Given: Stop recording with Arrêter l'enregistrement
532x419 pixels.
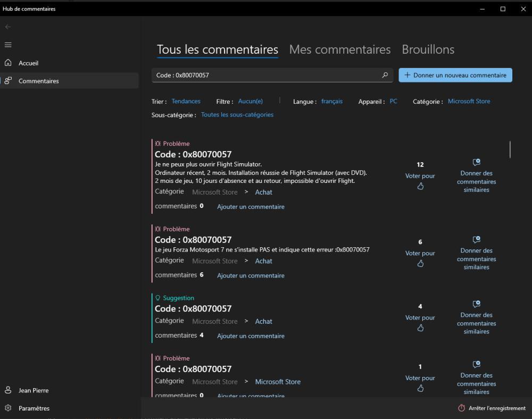Looking at the screenshot, I should click(492, 408).
